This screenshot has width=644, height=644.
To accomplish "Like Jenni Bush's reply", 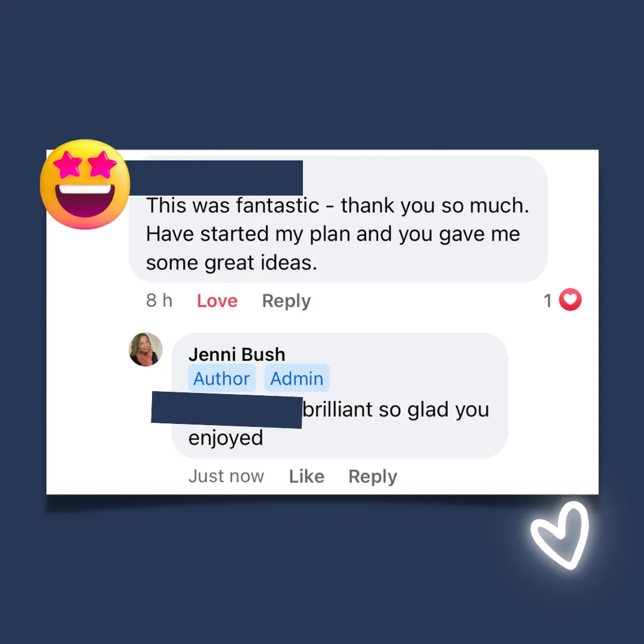I will point(307,476).
